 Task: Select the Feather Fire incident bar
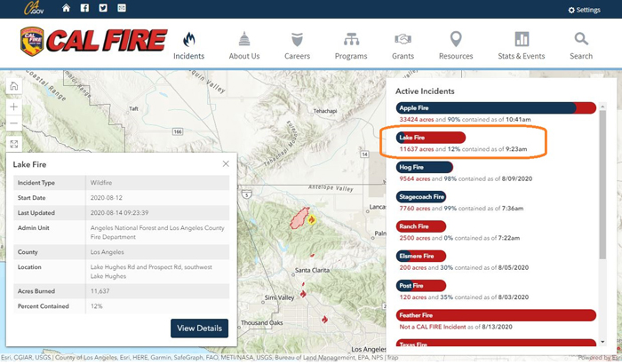pyautogui.click(x=496, y=315)
